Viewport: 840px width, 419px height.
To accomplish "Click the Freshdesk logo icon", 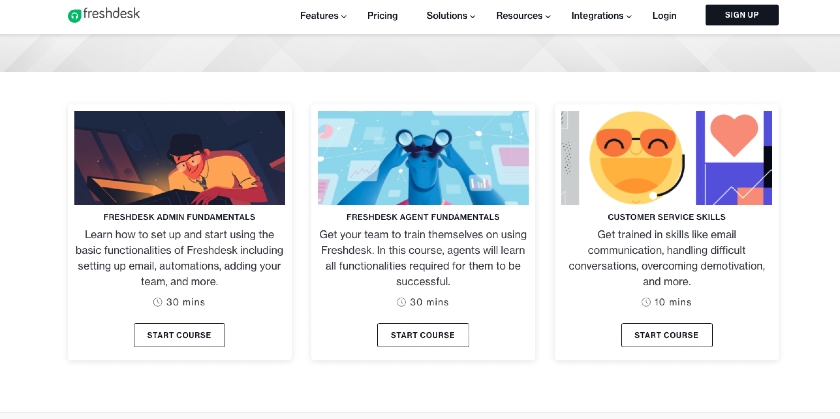I will pos(74,16).
